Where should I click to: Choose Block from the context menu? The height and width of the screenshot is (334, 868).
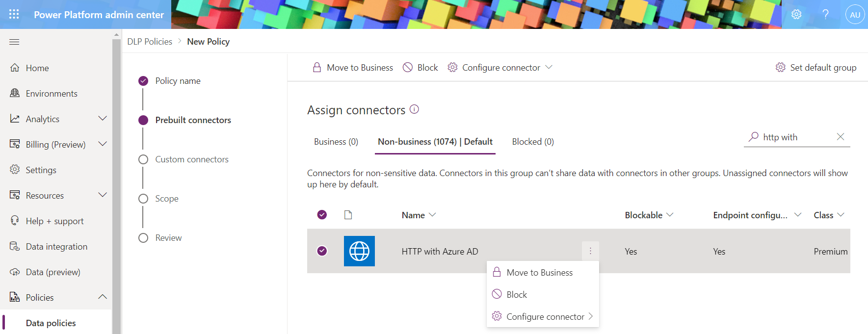pos(517,294)
